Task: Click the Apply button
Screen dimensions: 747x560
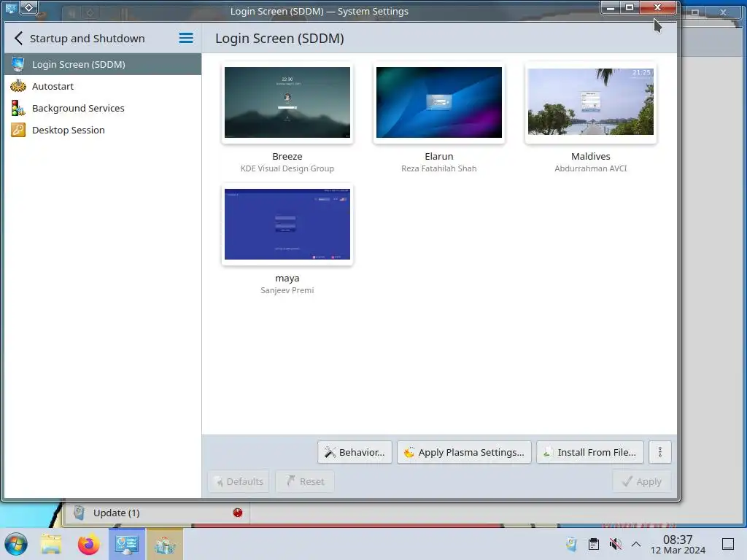Action: click(x=642, y=481)
